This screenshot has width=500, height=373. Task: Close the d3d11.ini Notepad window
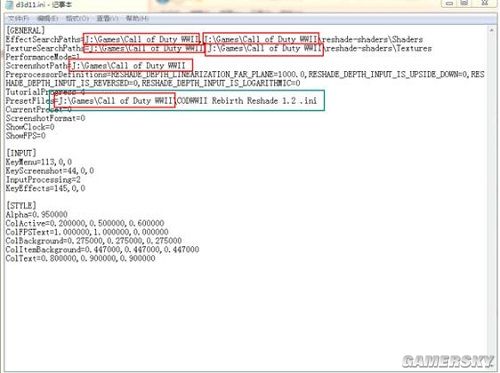pos(485,3)
